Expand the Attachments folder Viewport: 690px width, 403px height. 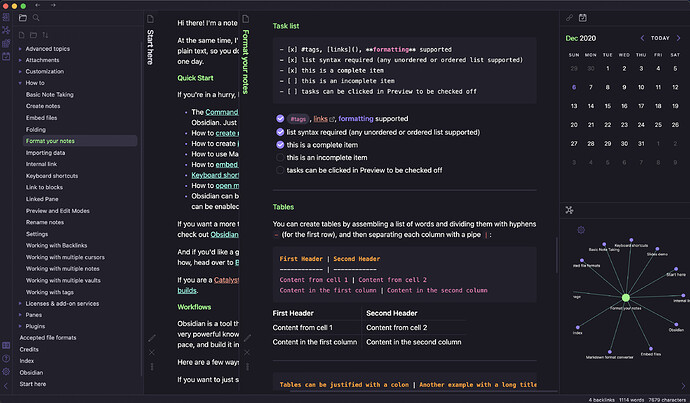(20, 60)
